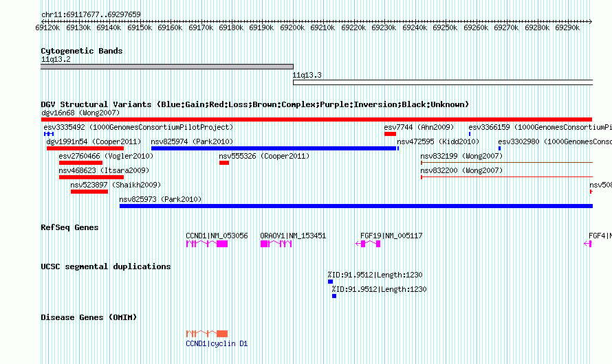Click the esv3302980 blue marker
Screen dimensions: 612x364
point(500,148)
